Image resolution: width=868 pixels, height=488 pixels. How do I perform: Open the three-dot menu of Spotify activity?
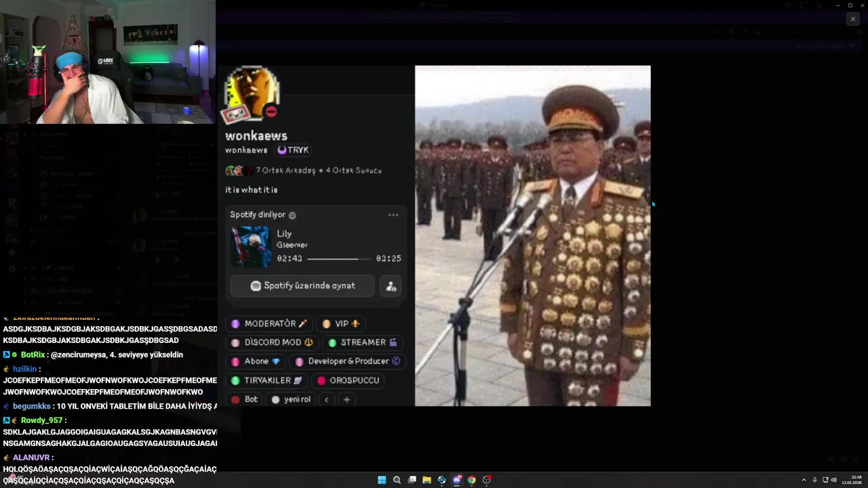[x=393, y=215]
